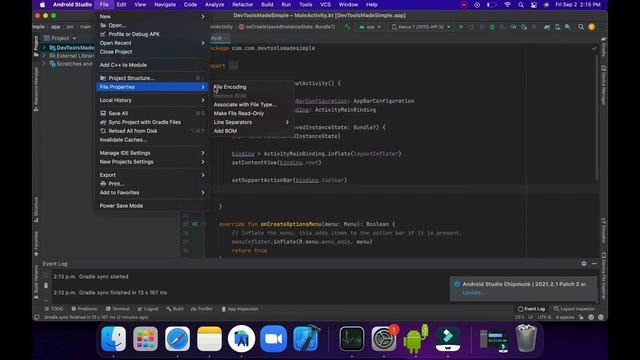
Task: Open the TODO tool window
Action: click(x=53, y=309)
